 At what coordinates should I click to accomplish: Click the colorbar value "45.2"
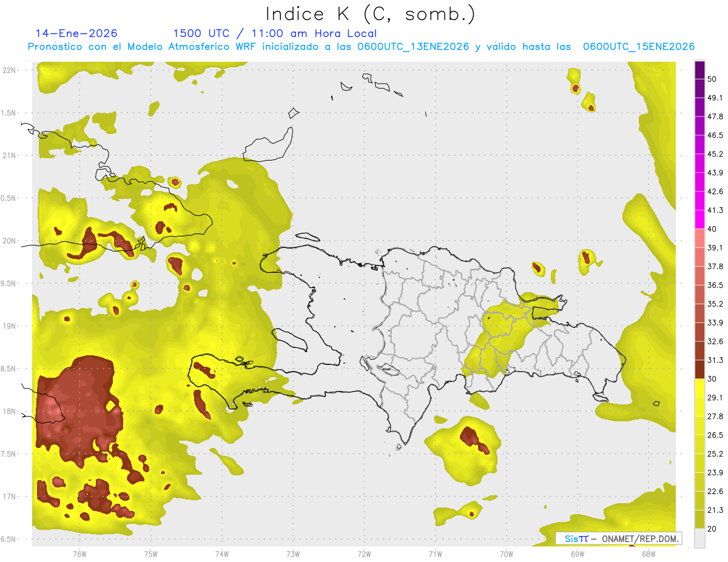[715, 154]
